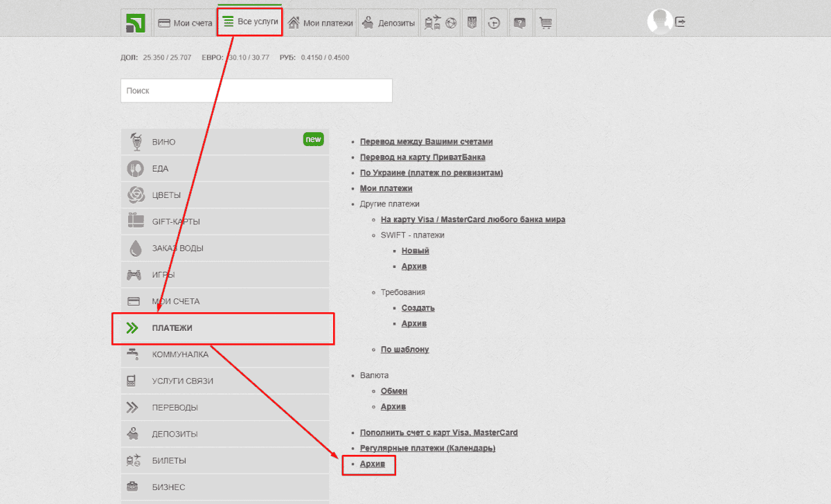Viewport: 831px width, 504px height.
Task: Open the По шаблону link
Action: click(x=404, y=350)
